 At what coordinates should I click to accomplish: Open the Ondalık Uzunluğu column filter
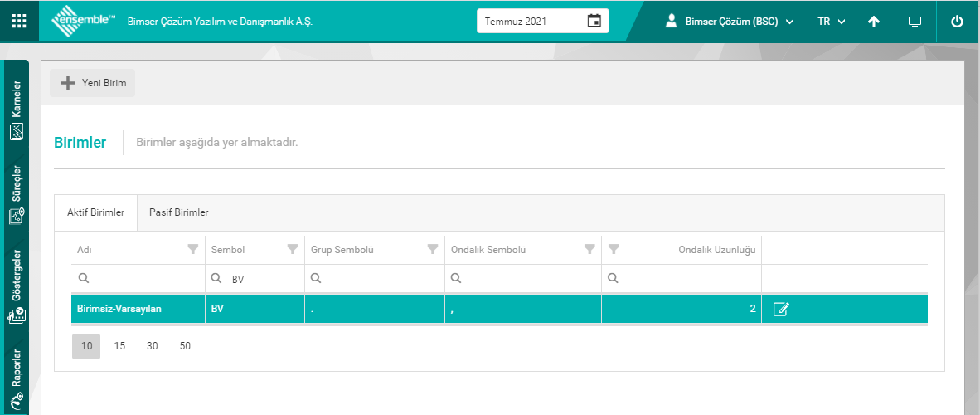[614, 249]
